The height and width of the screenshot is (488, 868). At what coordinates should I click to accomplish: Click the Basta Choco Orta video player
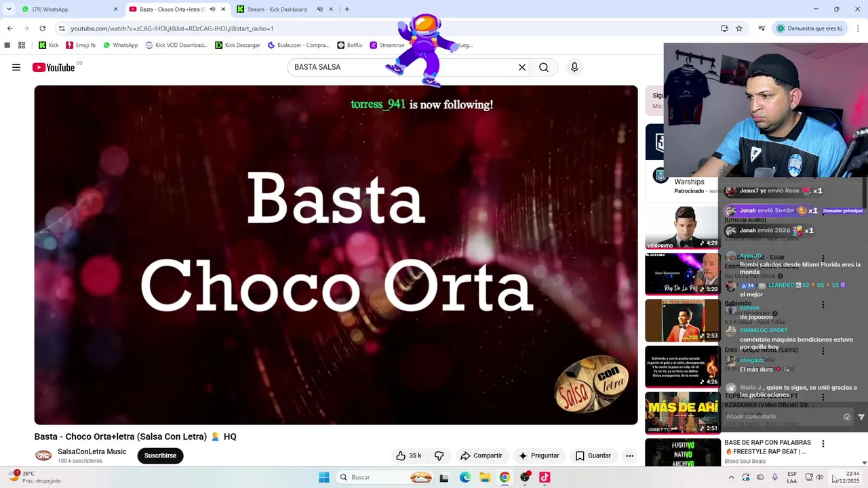tap(336, 255)
